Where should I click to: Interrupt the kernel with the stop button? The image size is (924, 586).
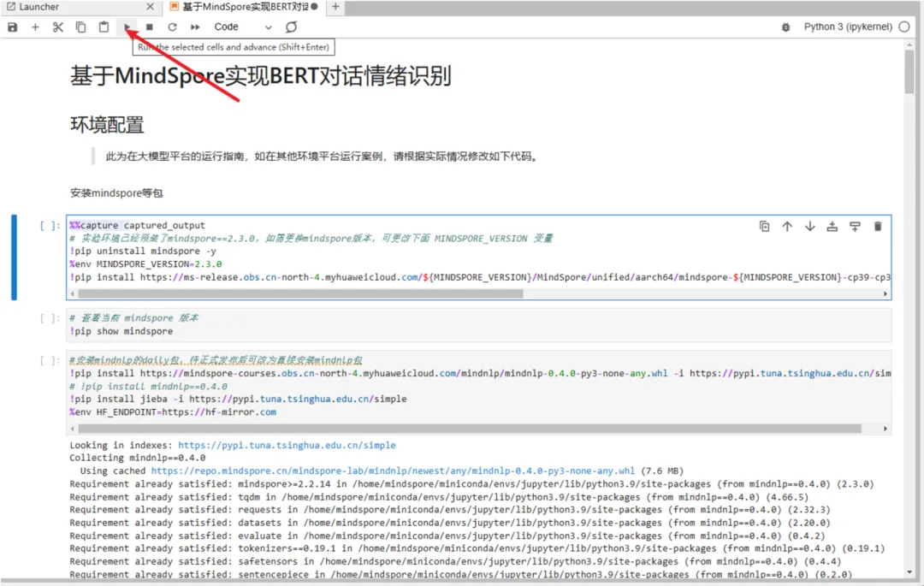click(x=150, y=27)
